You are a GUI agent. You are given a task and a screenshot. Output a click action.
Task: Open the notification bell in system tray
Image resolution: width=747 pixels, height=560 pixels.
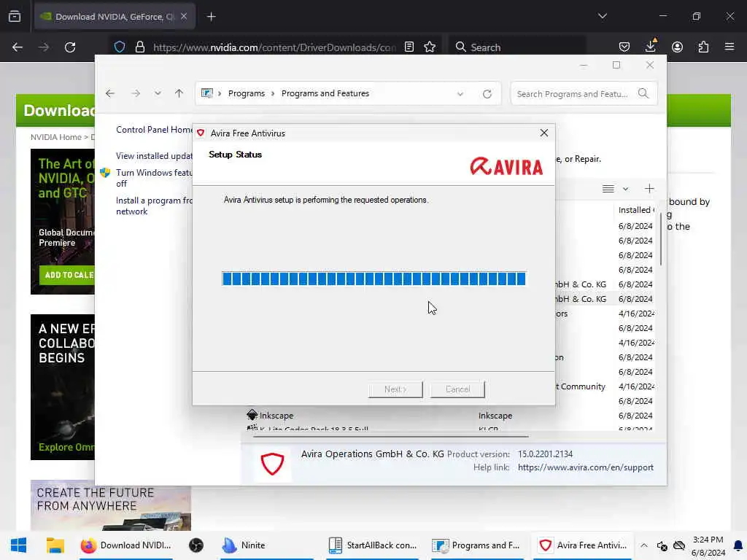pos(738,545)
